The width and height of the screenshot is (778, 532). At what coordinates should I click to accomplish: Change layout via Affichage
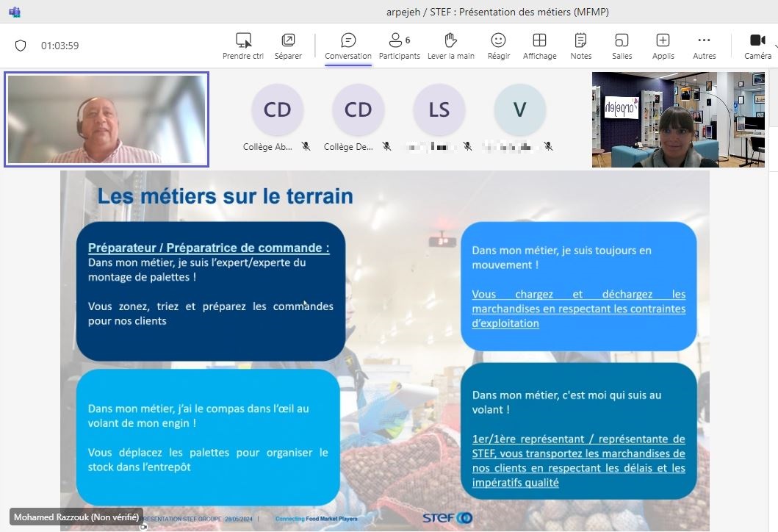point(539,40)
